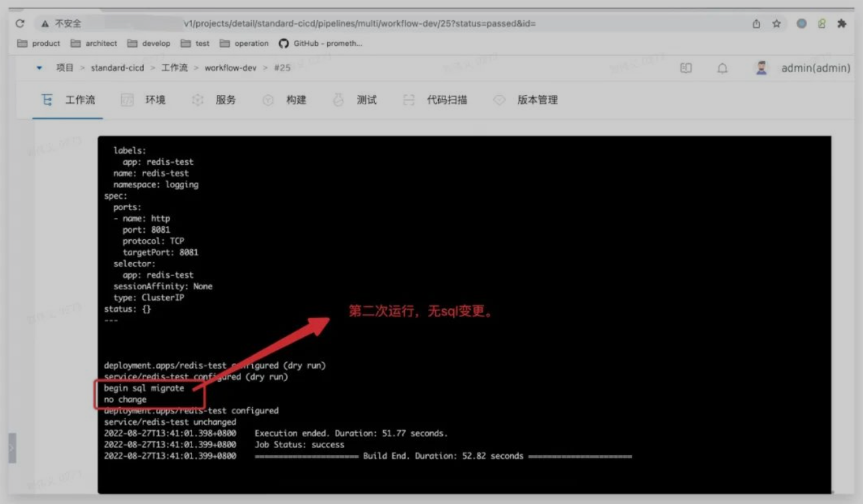Open the blue circular browser extension
The width and height of the screenshot is (863, 504).
tap(802, 23)
